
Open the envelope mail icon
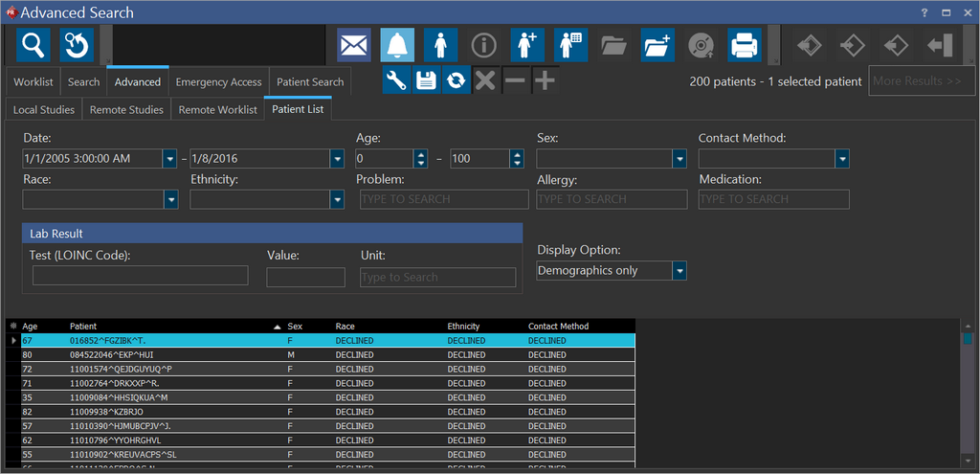tap(354, 45)
